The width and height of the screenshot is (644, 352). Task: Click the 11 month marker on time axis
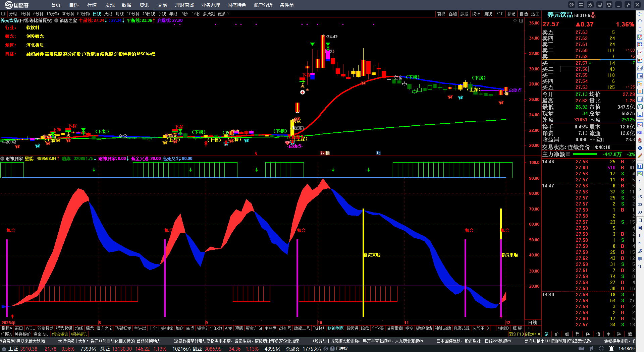(407, 322)
